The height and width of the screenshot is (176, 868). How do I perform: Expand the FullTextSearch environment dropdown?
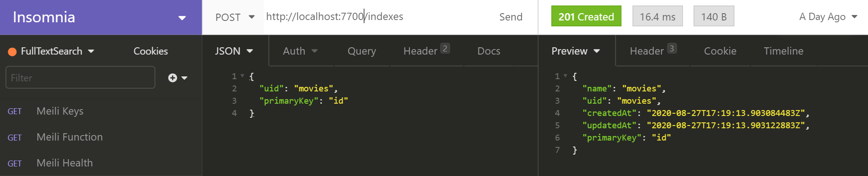tap(91, 51)
